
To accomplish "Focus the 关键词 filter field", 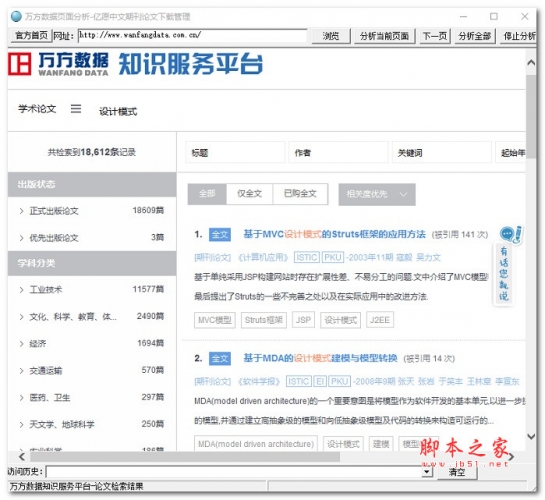I will (x=441, y=152).
